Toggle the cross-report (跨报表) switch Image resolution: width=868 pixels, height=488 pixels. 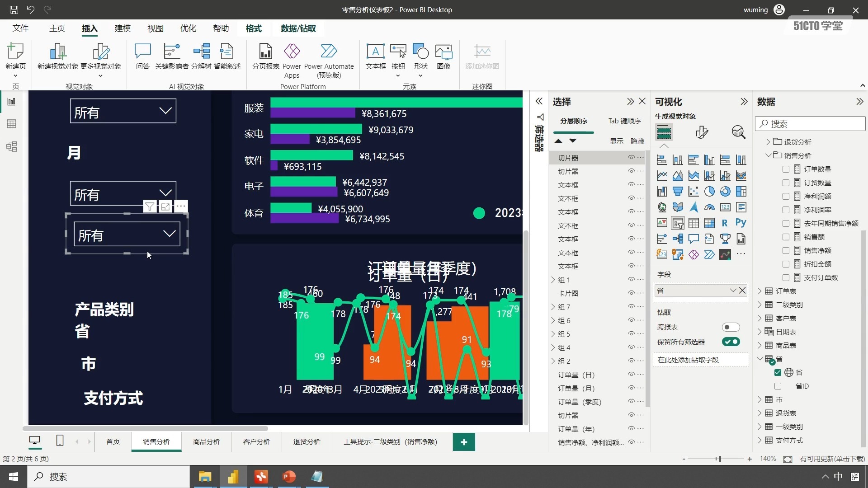coord(731,327)
